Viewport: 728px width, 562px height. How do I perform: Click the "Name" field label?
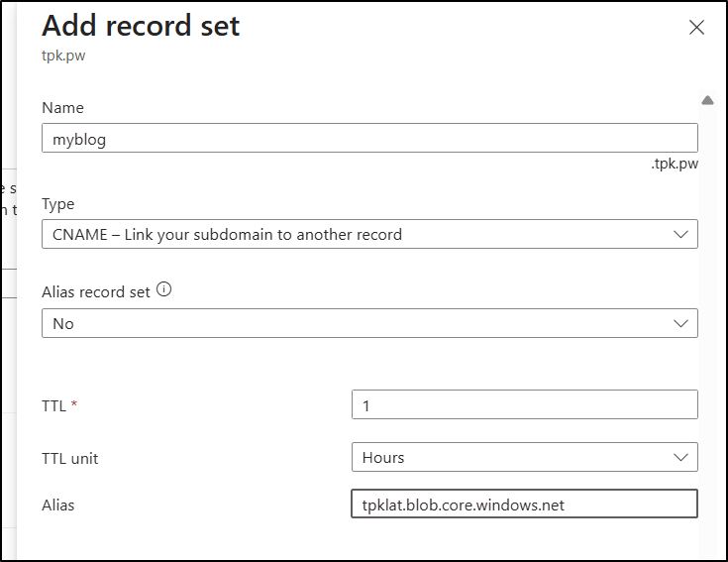pos(62,107)
